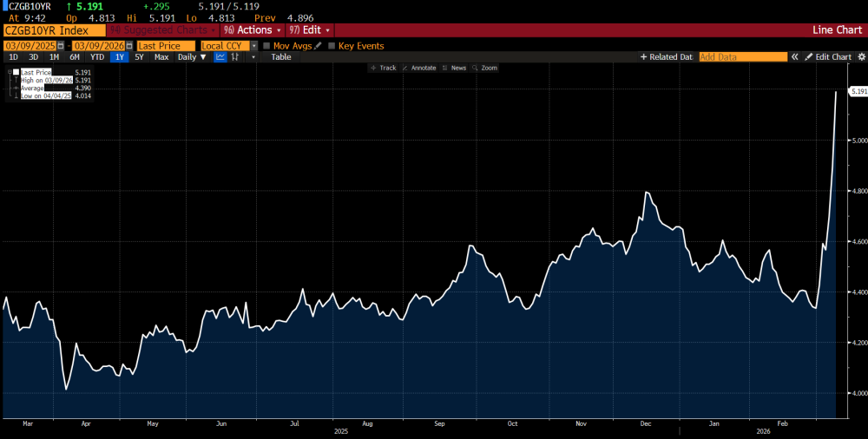The image size is (868, 439).
Task: Enable the Key Events checkbox
Action: [x=332, y=46]
